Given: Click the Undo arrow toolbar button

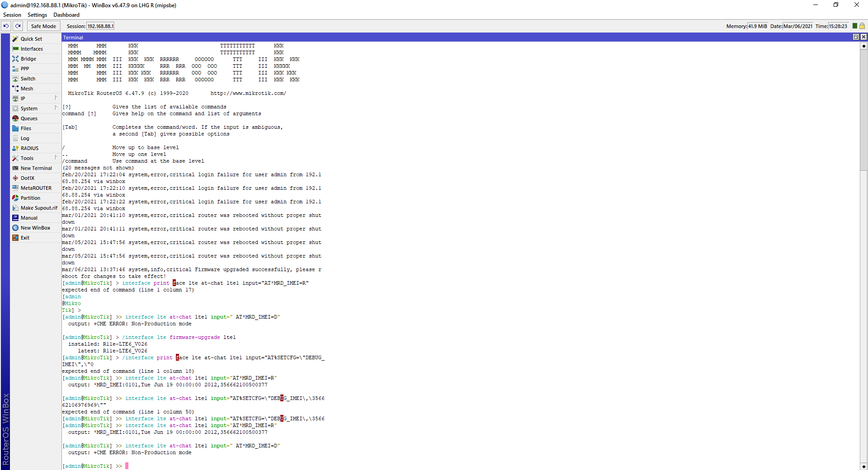Looking at the screenshot, I should point(6,26).
